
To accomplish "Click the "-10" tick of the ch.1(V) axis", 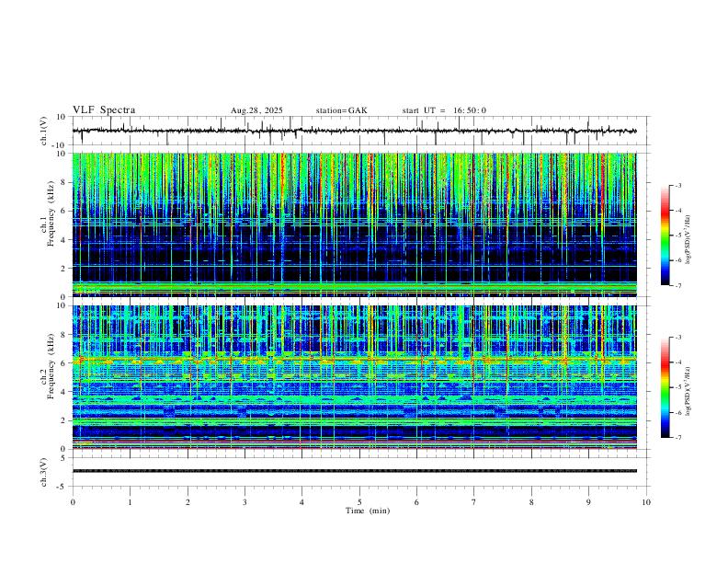I will tap(60, 145).
